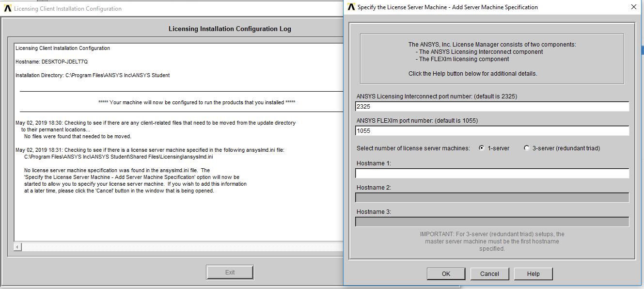This screenshot has height=289, width=644.
Task: Click 'No files were found that needed to be moved'
Action: tap(78, 136)
